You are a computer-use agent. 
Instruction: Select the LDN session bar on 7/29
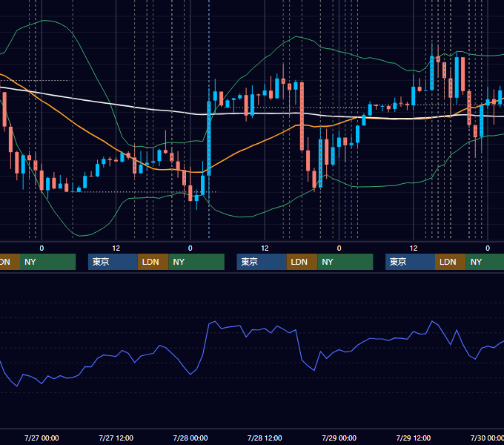pyautogui.click(x=451, y=262)
